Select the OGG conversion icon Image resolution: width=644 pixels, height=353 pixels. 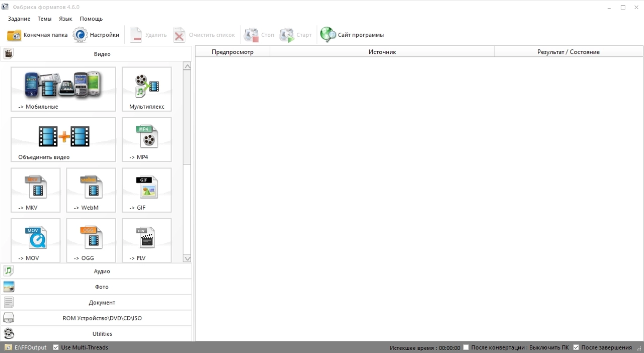click(91, 240)
